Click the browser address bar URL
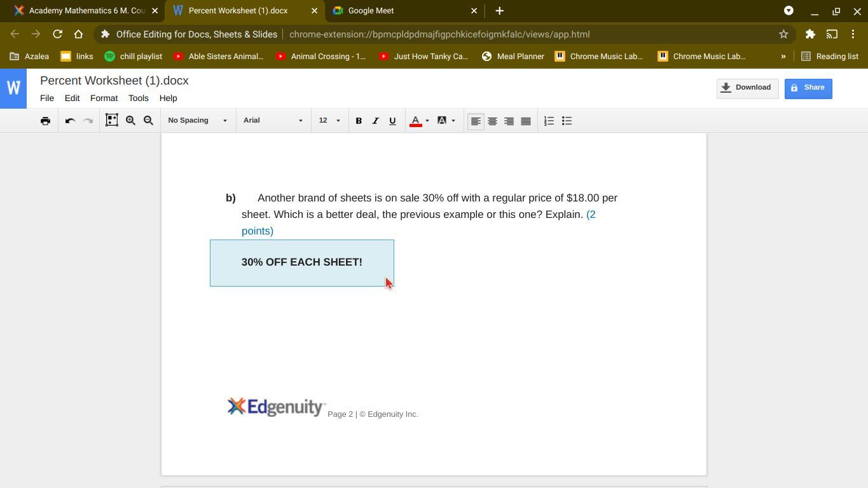This screenshot has height=488, width=868. pyautogui.click(x=439, y=34)
